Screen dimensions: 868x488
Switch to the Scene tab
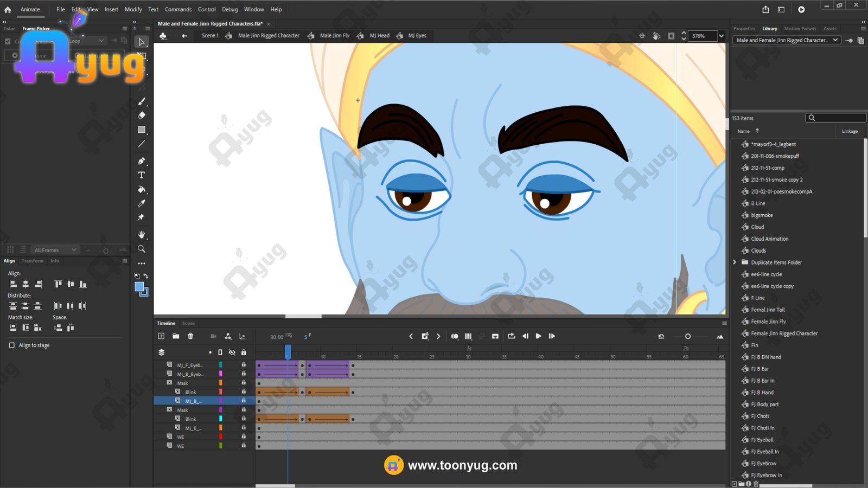188,323
